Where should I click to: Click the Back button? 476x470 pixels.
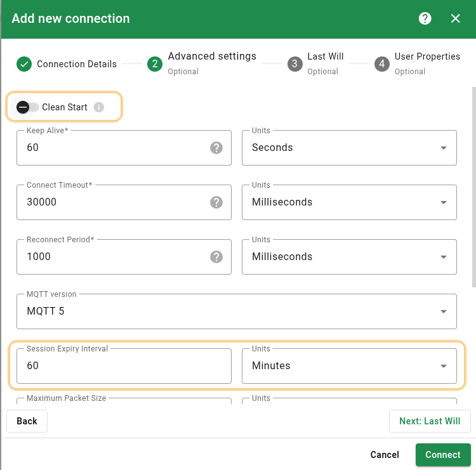pyautogui.click(x=27, y=421)
